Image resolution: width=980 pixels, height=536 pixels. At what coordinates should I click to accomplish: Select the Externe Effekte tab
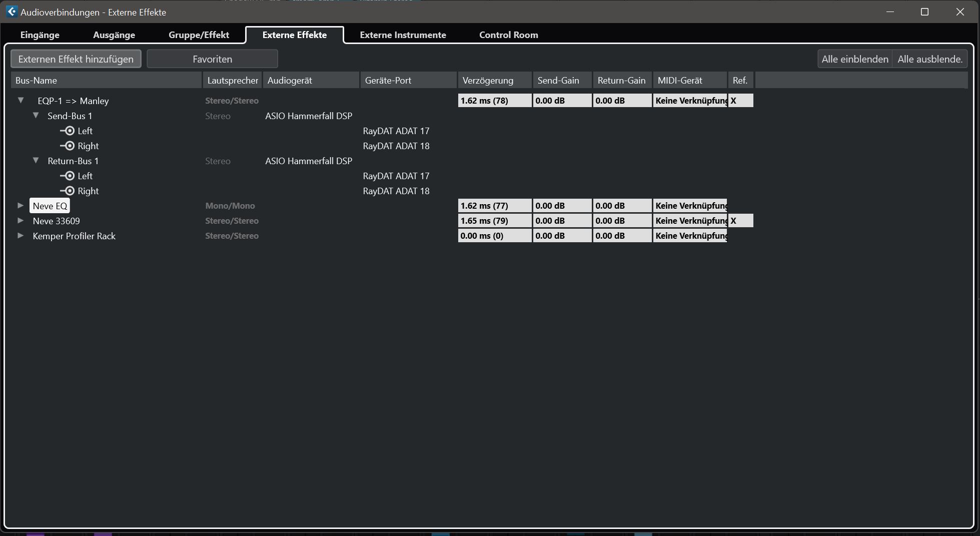point(295,35)
